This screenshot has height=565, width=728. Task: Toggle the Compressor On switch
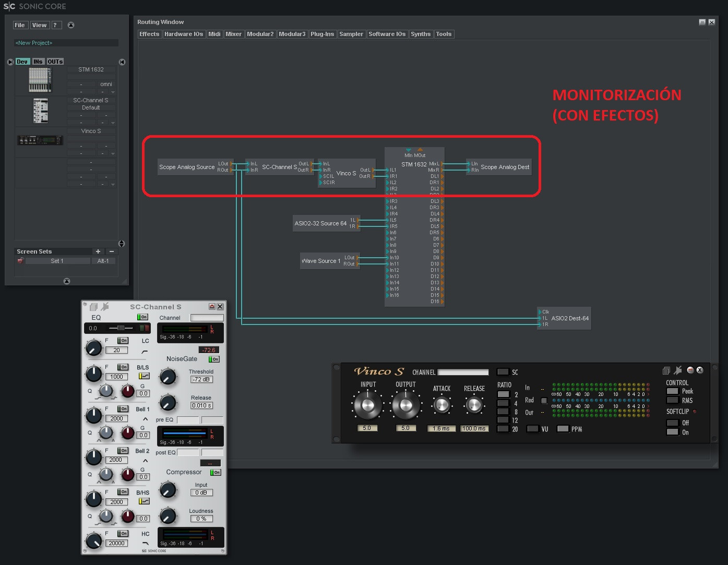point(215,472)
